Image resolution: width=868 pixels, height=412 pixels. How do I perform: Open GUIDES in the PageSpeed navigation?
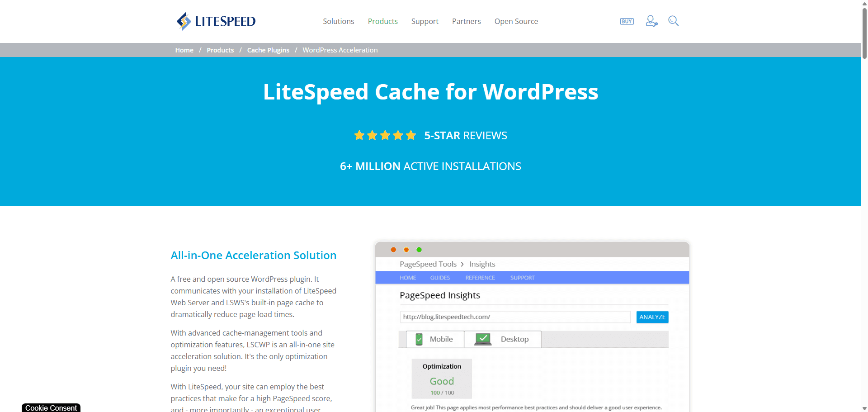click(x=439, y=277)
